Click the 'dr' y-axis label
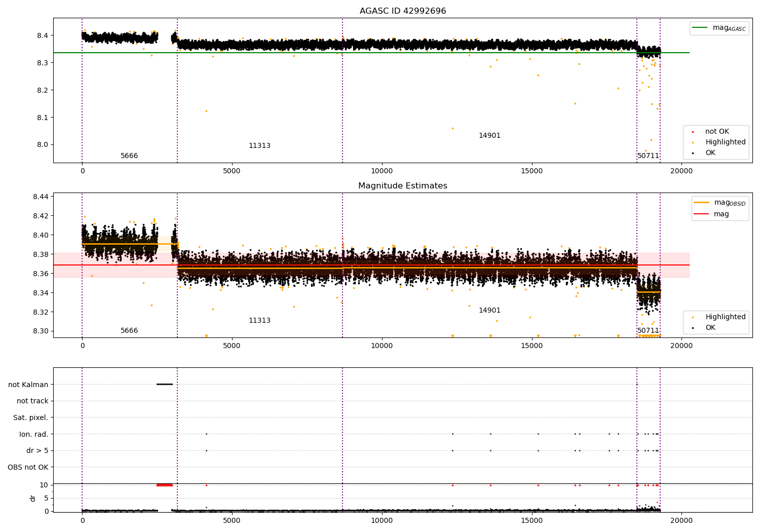 tap(33, 498)
